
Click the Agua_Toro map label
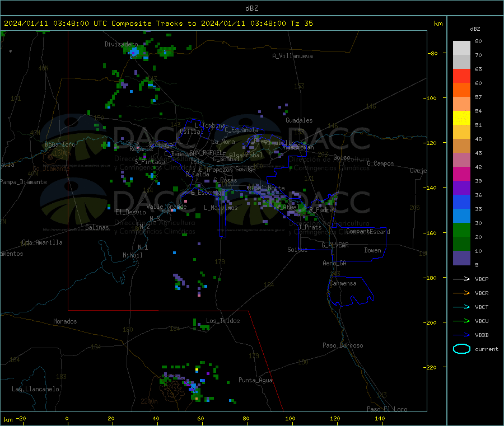coord(60,144)
